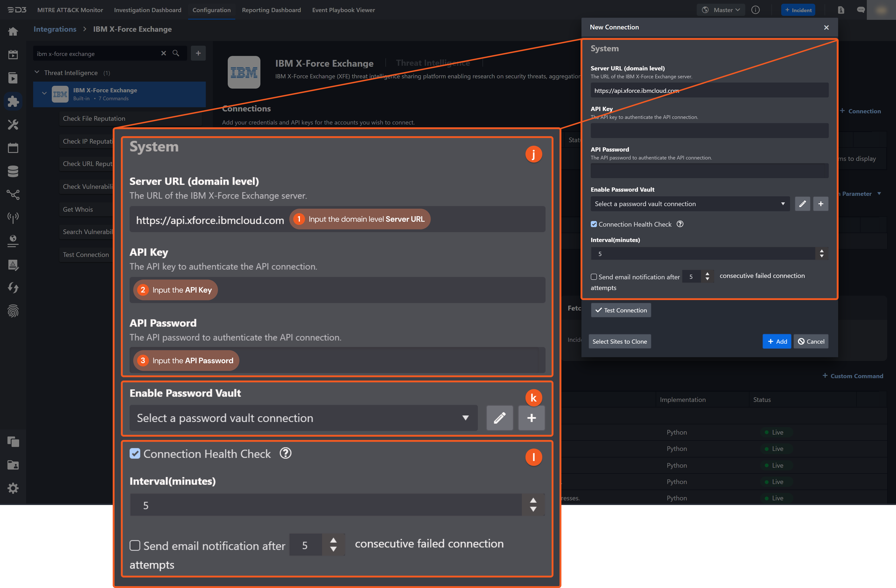Screen dimensions: 896x588
Task: Click the fingerprint icon in the sidebar
Action: [x=13, y=311]
